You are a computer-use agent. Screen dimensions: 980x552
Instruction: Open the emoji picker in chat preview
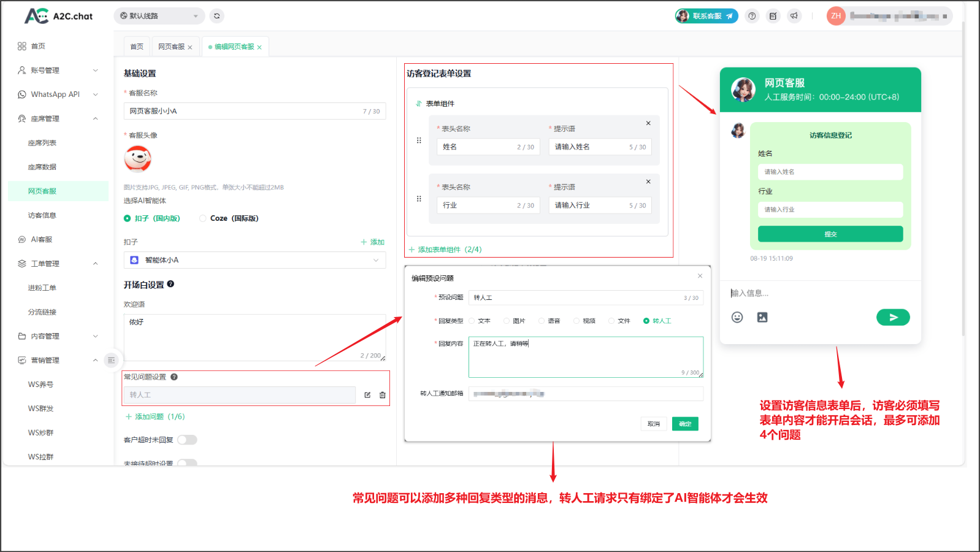tap(737, 317)
